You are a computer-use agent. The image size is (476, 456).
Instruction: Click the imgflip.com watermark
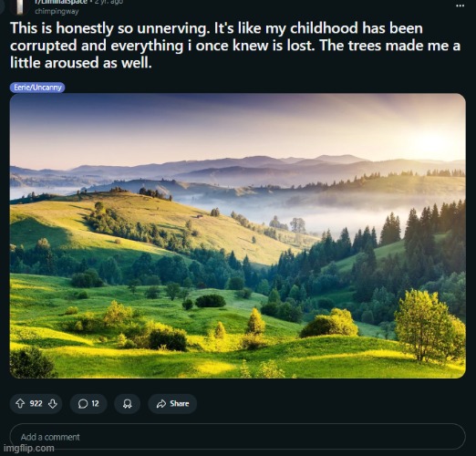29,448
